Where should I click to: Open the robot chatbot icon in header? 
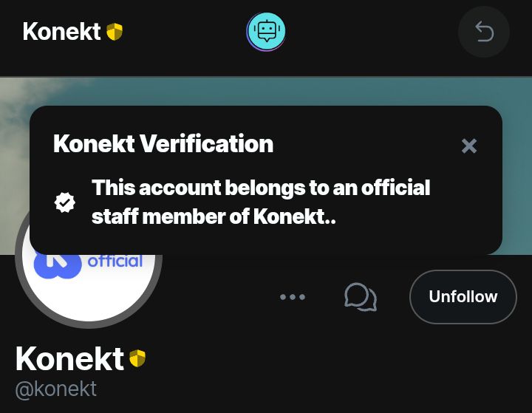(266, 32)
